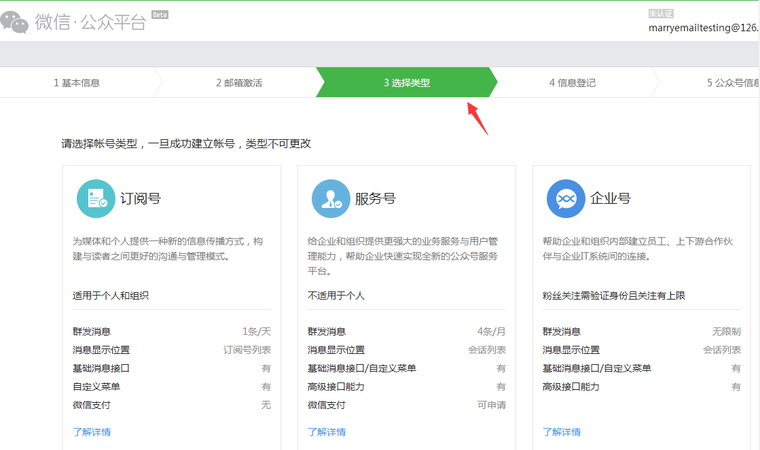This screenshot has width=760, height=450.
Task: Click the value 无限制
Action: (727, 332)
